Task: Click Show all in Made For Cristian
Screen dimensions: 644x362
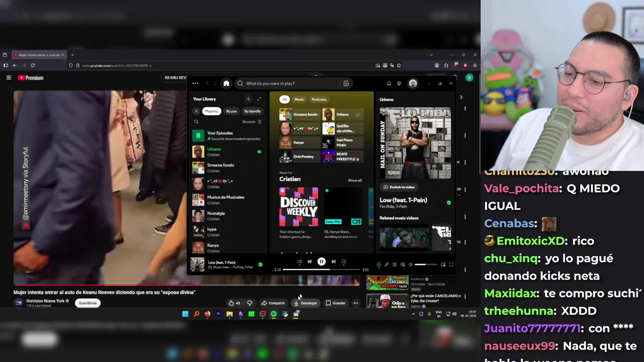Action: coord(355,180)
